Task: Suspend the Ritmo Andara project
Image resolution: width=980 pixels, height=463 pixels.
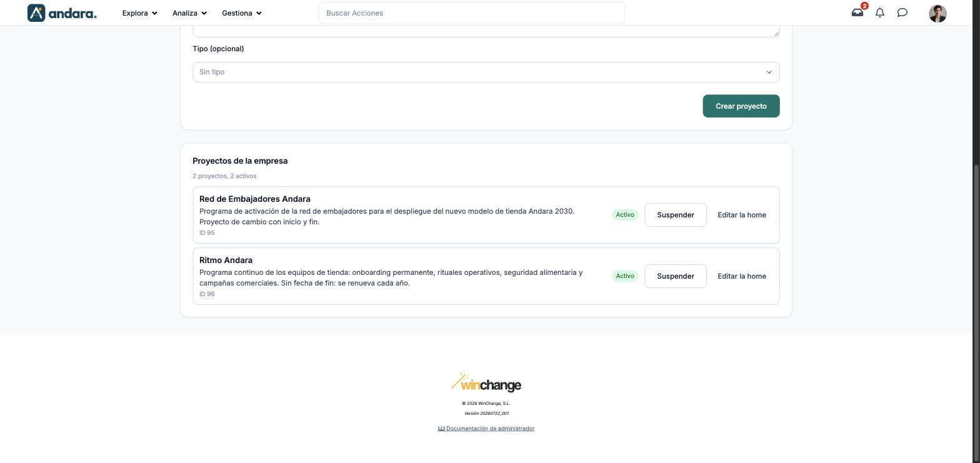Action: tap(676, 276)
